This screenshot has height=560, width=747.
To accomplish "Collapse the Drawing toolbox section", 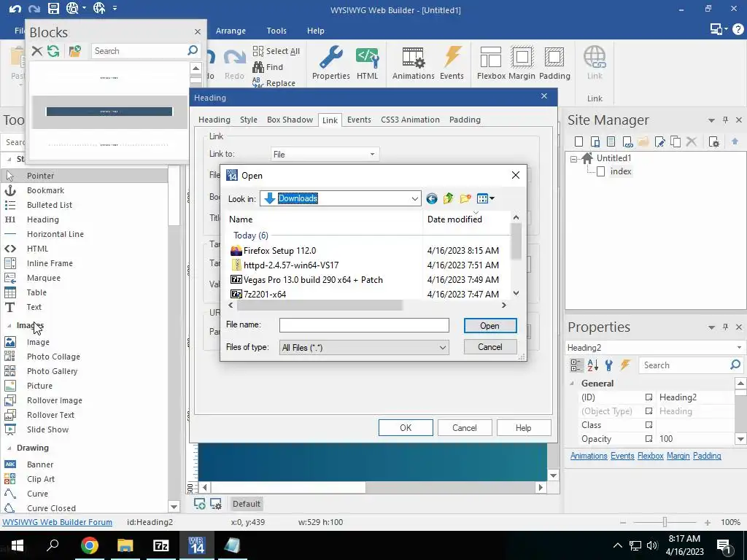I will pos(9,448).
